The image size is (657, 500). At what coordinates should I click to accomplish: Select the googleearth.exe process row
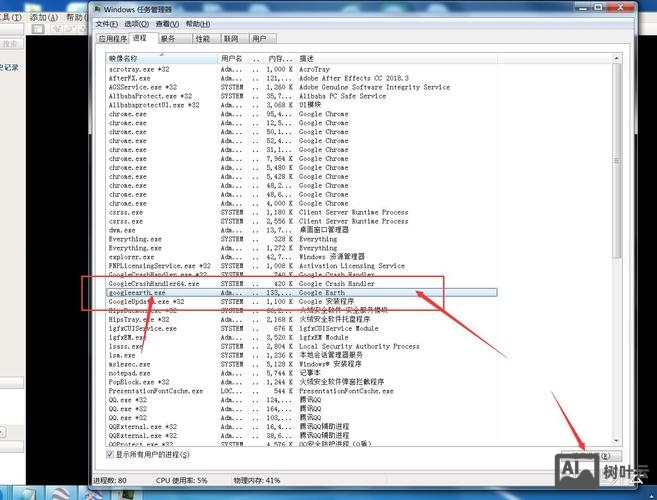(x=138, y=292)
